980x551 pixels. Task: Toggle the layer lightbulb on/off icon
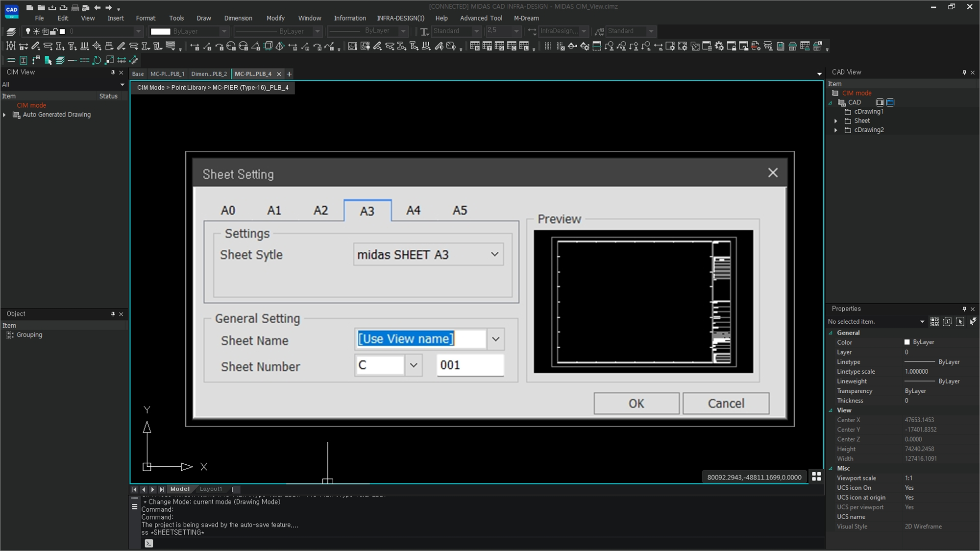(28, 31)
